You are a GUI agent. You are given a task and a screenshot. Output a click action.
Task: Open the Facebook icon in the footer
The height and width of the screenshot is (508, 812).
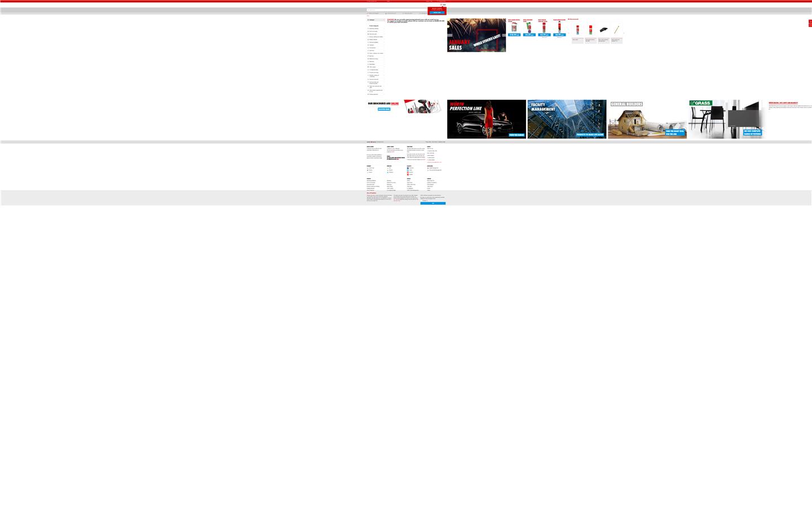point(408,168)
